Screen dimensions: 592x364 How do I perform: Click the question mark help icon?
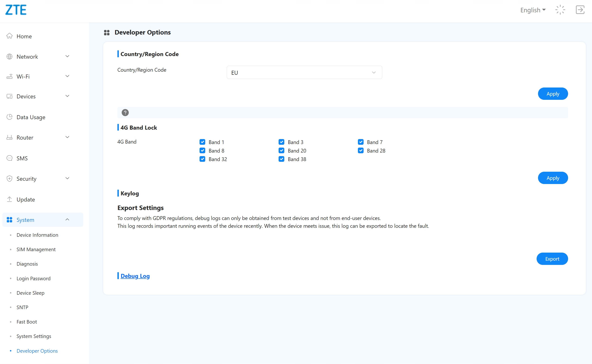125,113
